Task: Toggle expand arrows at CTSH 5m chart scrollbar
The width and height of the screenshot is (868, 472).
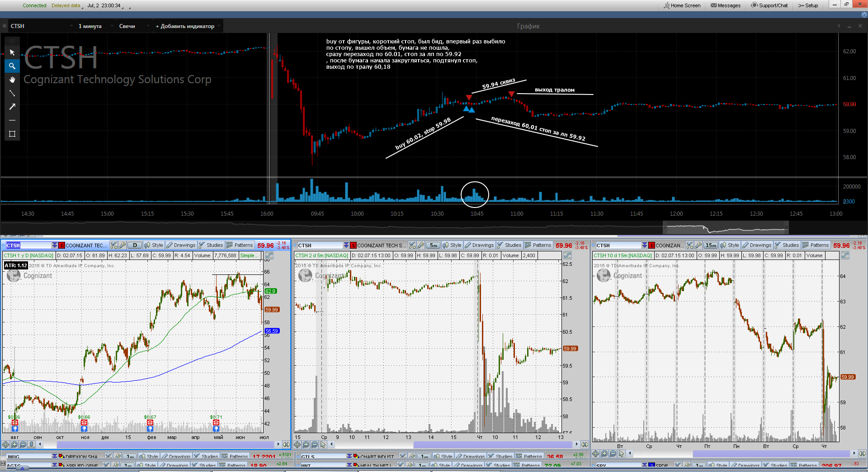Action: click(x=585, y=444)
